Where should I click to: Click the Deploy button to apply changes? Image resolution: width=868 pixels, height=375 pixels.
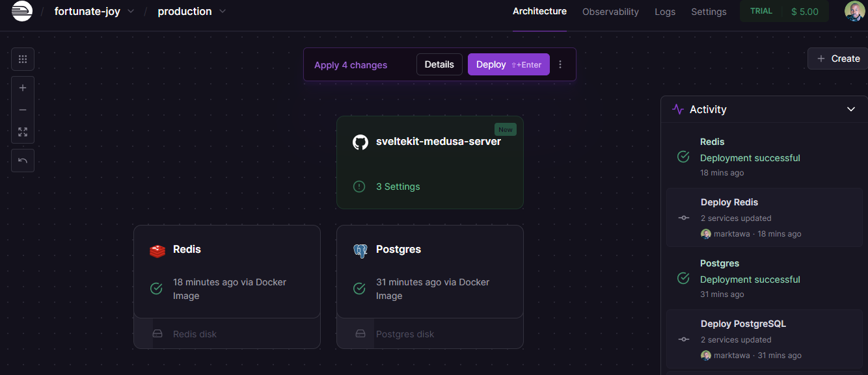(508, 64)
